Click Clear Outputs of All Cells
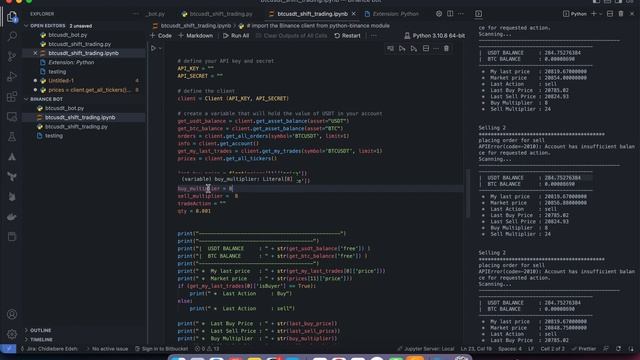The image size is (640, 360). (x=291, y=36)
